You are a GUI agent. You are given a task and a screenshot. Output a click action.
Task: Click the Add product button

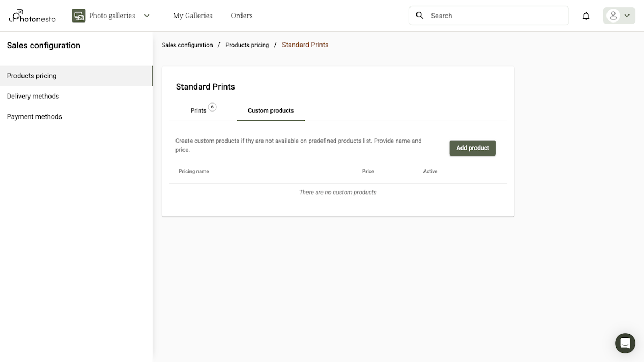[472, 147]
